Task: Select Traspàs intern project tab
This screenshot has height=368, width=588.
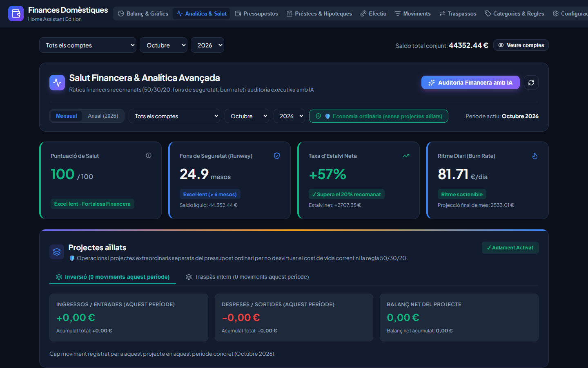Action: [247, 277]
